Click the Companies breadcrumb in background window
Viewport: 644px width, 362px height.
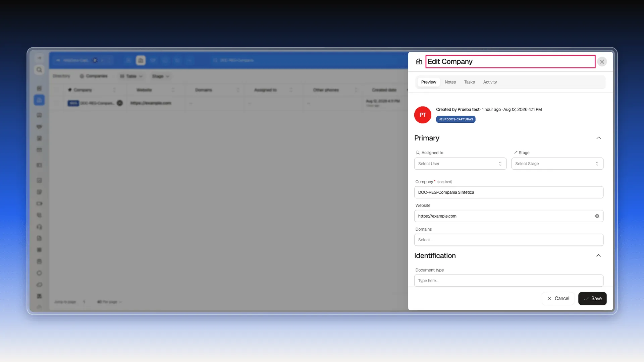coord(94,76)
